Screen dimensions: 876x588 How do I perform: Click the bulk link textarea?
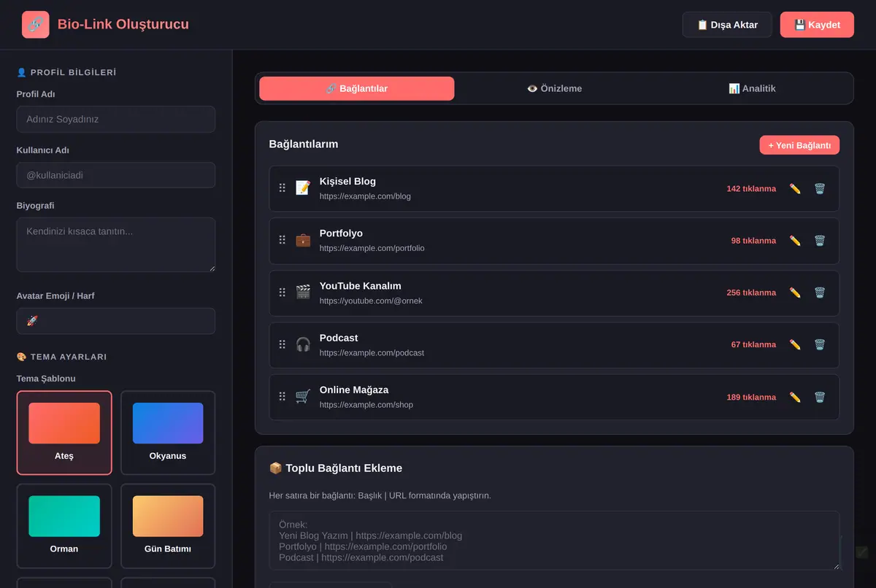click(x=554, y=541)
